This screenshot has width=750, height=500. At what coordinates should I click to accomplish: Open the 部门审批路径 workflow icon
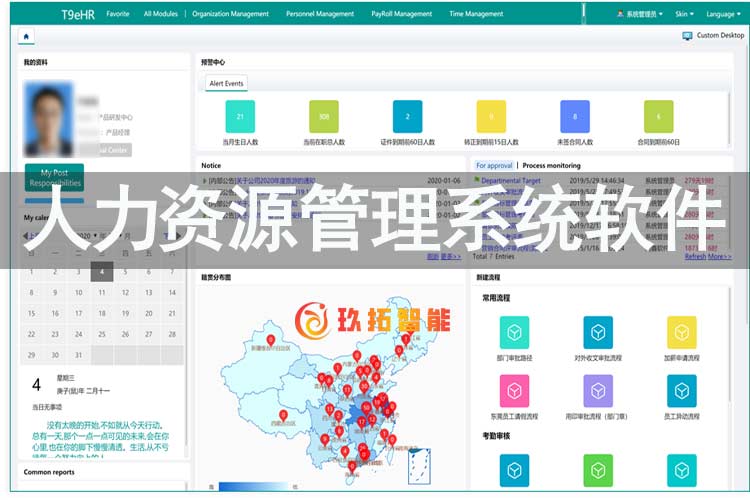pos(514,332)
